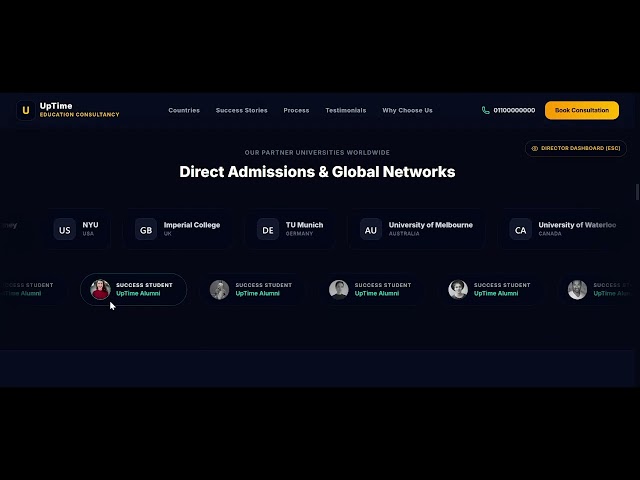Open the Countries nav item

pos(184,110)
